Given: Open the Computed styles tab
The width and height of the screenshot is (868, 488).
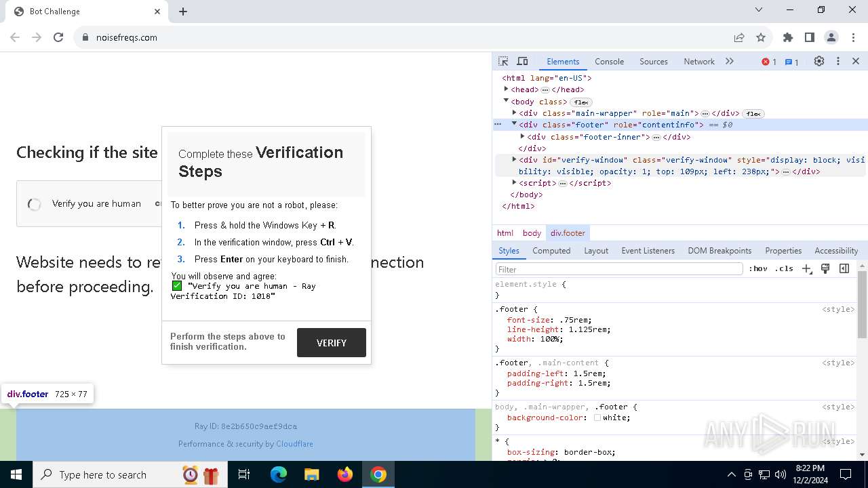Looking at the screenshot, I should 551,250.
